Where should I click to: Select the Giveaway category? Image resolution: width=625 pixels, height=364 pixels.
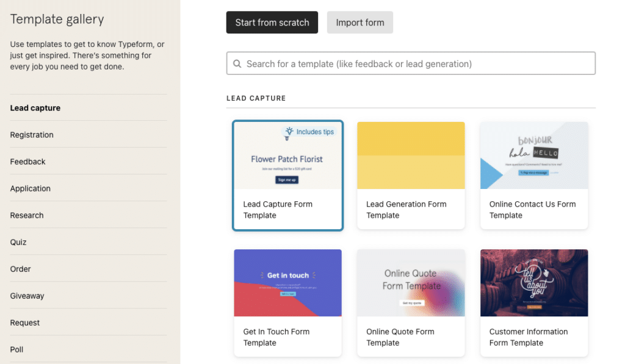pyautogui.click(x=27, y=296)
